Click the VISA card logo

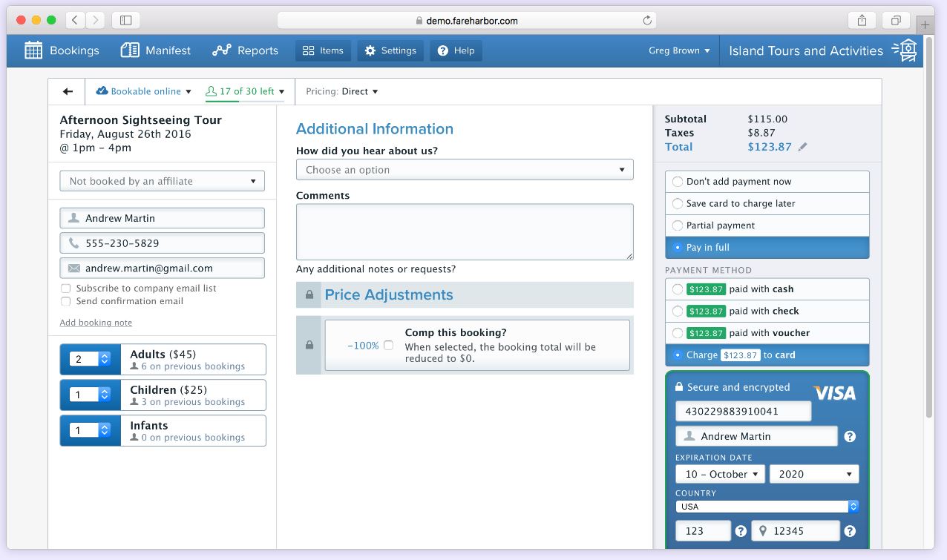click(835, 393)
